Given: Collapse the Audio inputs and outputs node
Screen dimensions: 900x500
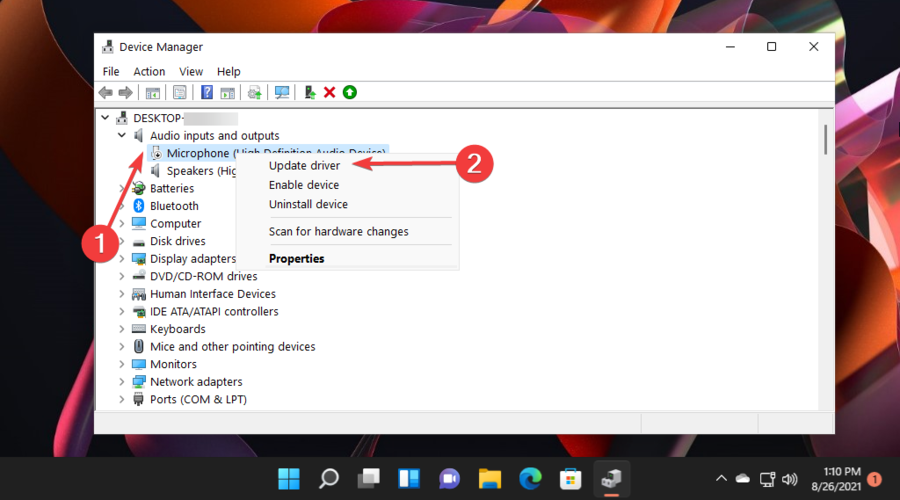Looking at the screenshot, I should pos(122,135).
